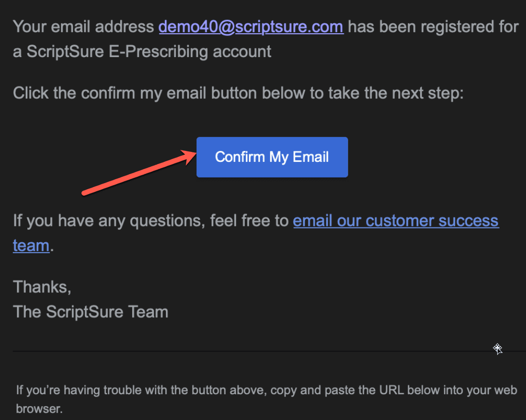Click the "Thanks," sign-off text
Viewport: 526px width, 420px height.
coord(42,286)
